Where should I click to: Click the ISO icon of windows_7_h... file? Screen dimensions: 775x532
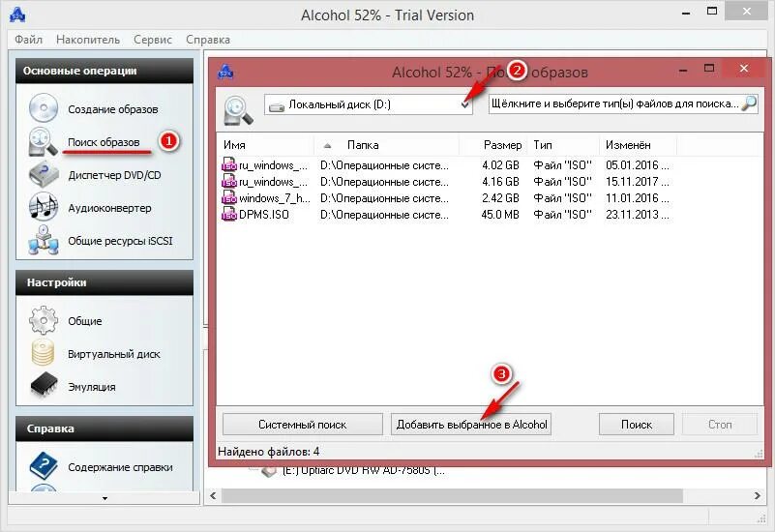229,198
